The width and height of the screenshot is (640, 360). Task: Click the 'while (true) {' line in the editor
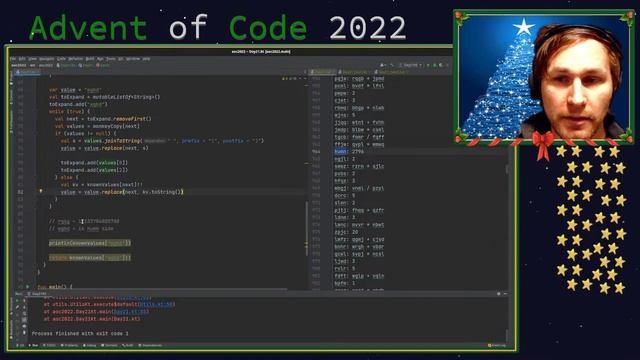tap(69, 111)
